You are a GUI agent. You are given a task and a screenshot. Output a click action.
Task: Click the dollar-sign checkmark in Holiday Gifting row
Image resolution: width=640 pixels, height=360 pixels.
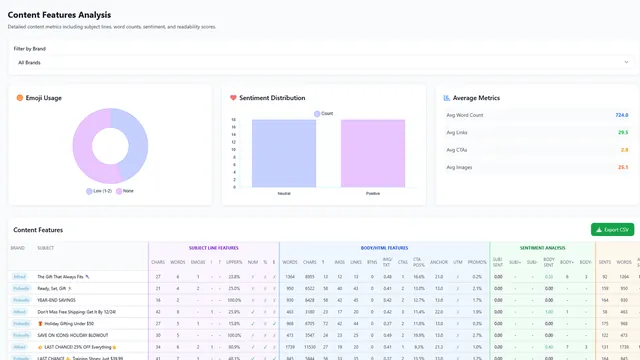point(274,324)
